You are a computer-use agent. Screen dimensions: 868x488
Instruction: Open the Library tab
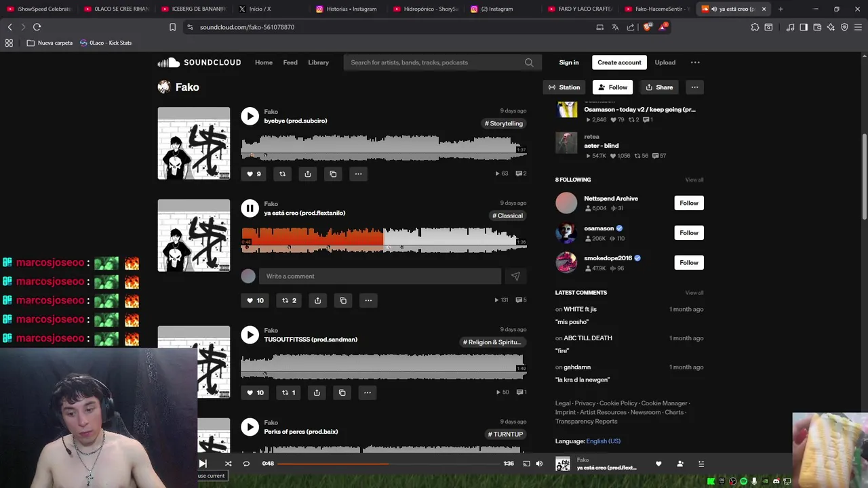pos(319,62)
